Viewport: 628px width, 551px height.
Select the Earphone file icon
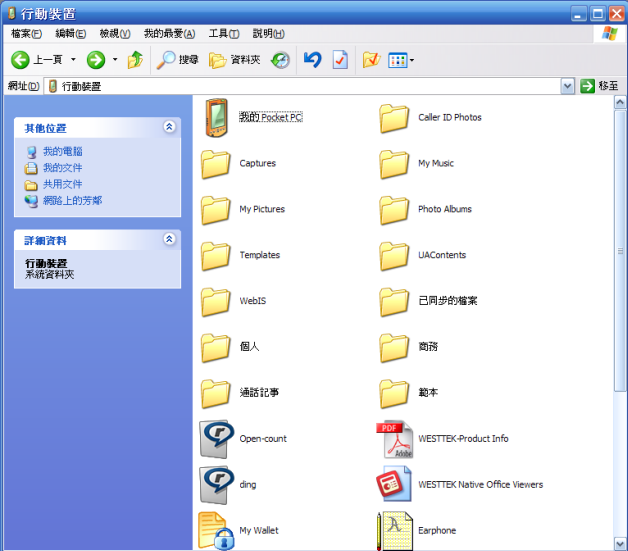coord(395,531)
